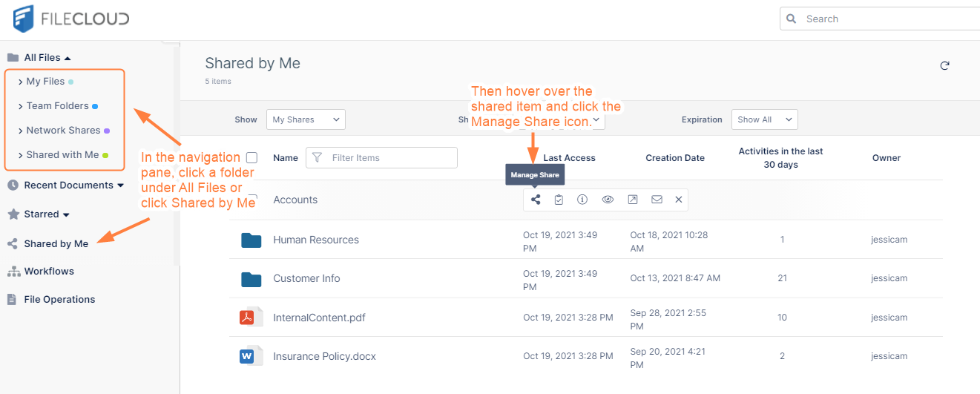The image size is (980, 394).
Task: Open the Human Resources folder
Action: coord(315,240)
